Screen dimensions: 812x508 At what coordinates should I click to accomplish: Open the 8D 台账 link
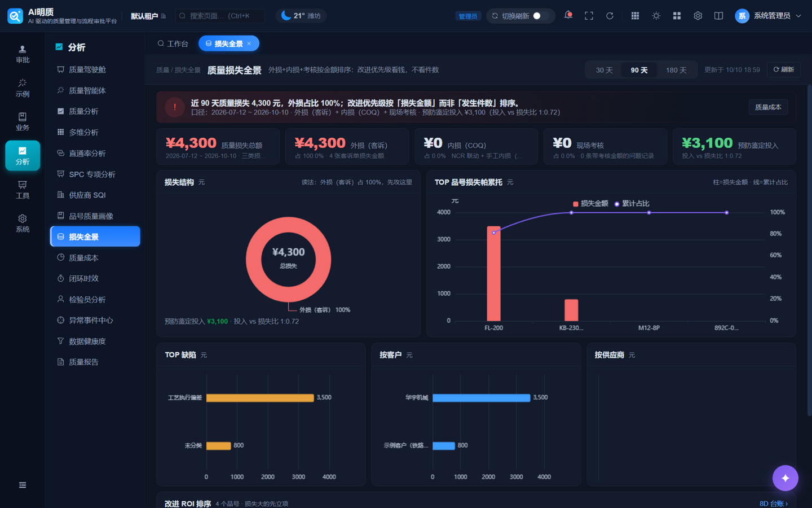(x=774, y=503)
